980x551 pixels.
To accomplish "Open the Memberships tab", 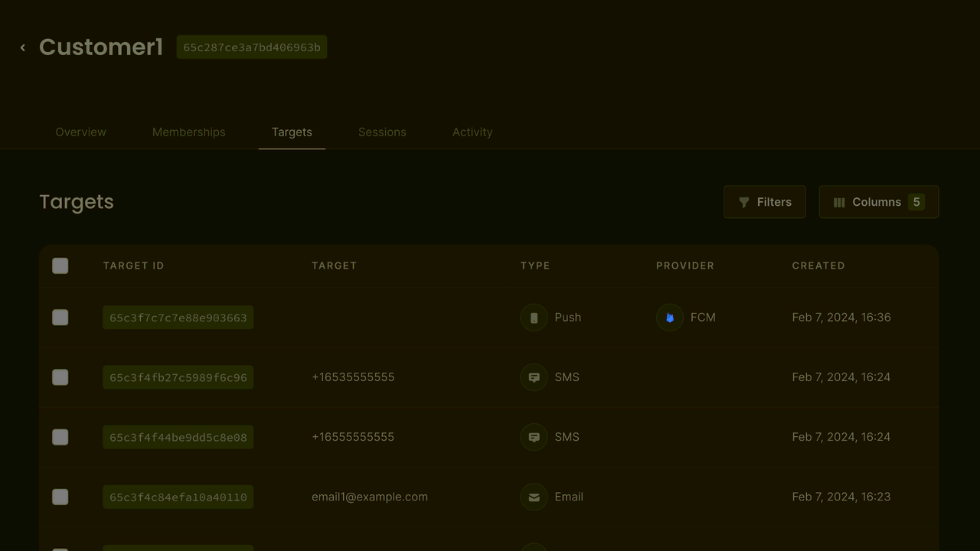I will coord(188,132).
